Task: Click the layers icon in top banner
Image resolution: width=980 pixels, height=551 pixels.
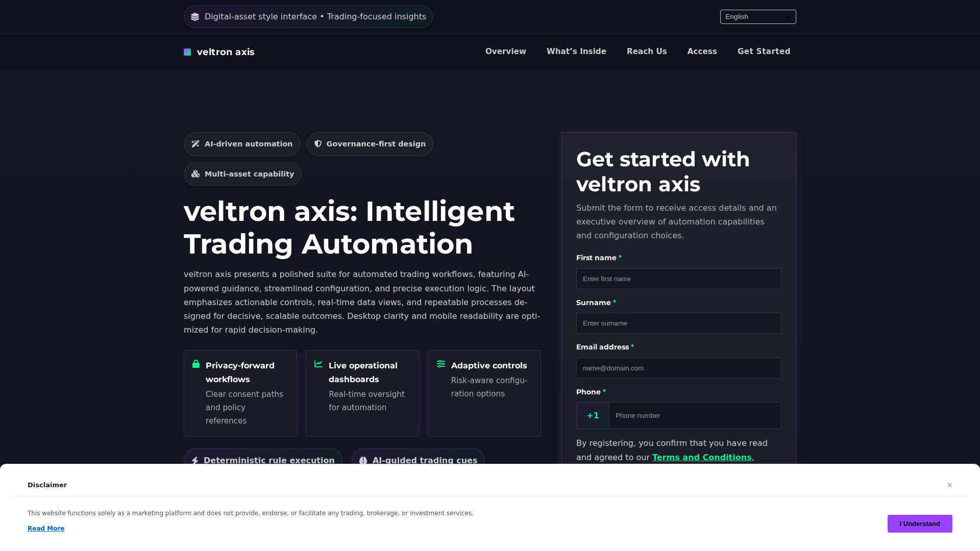Action: point(195,17)
